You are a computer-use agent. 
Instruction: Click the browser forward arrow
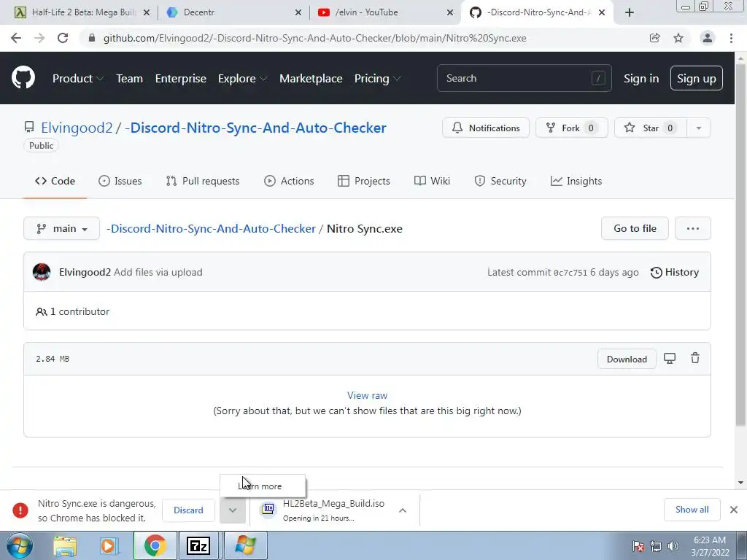pyautogui.click(x=39, y=38)
